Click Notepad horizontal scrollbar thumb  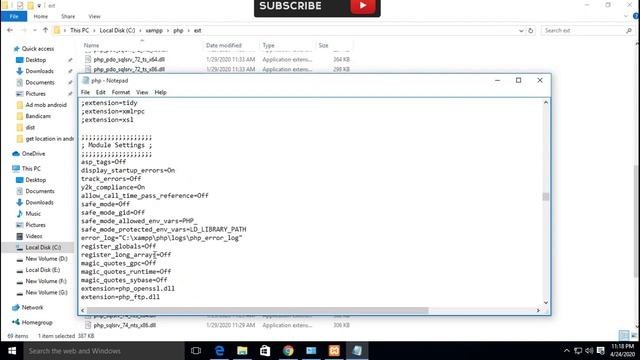tap(257, 311)
